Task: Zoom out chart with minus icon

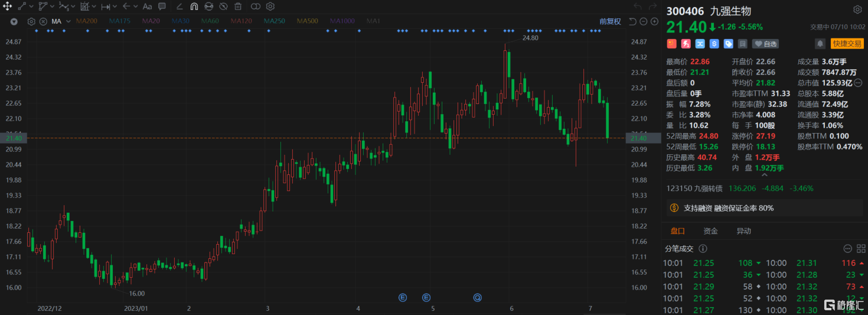Action: point(643,21)
